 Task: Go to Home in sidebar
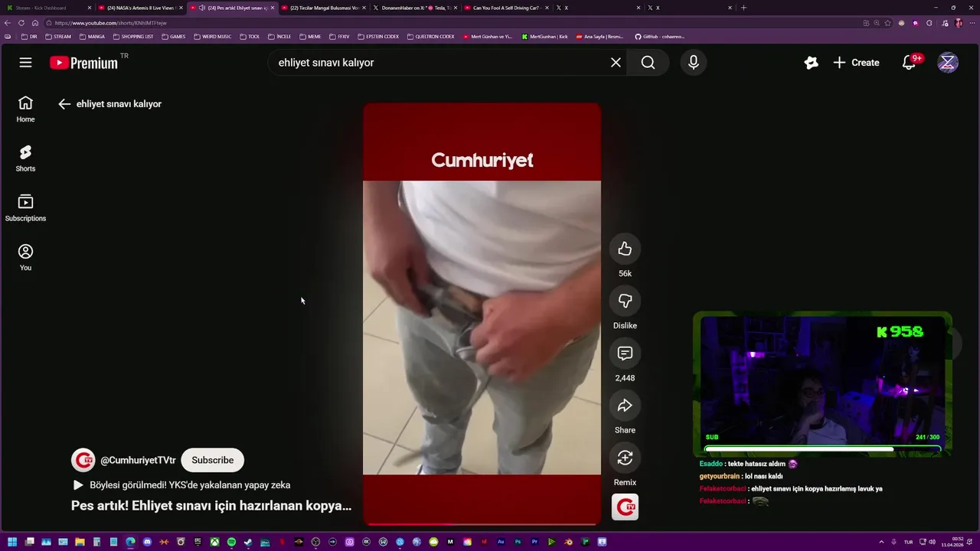[25, 109]
